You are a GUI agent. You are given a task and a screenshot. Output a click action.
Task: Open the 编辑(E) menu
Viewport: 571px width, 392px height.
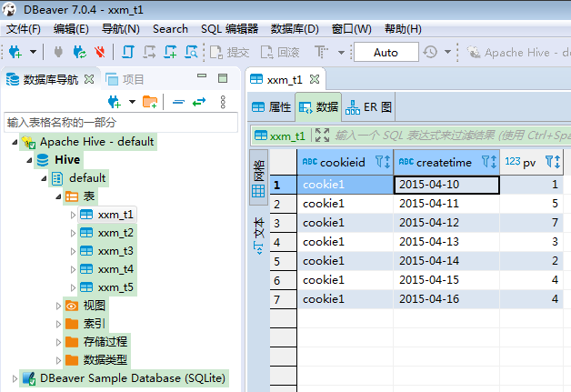(x=71, y=29)
